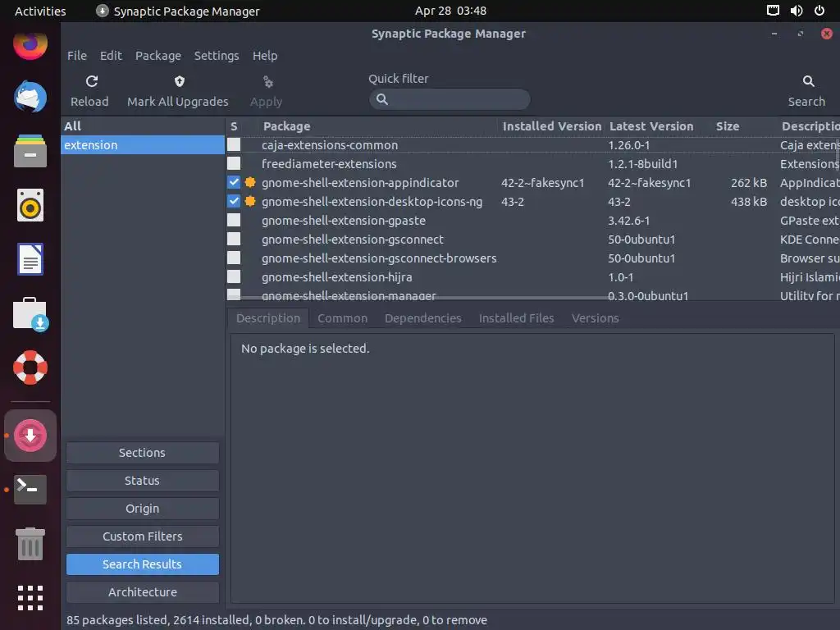
Task: Click the volume icon in top bar
Action: coord(796,11)
